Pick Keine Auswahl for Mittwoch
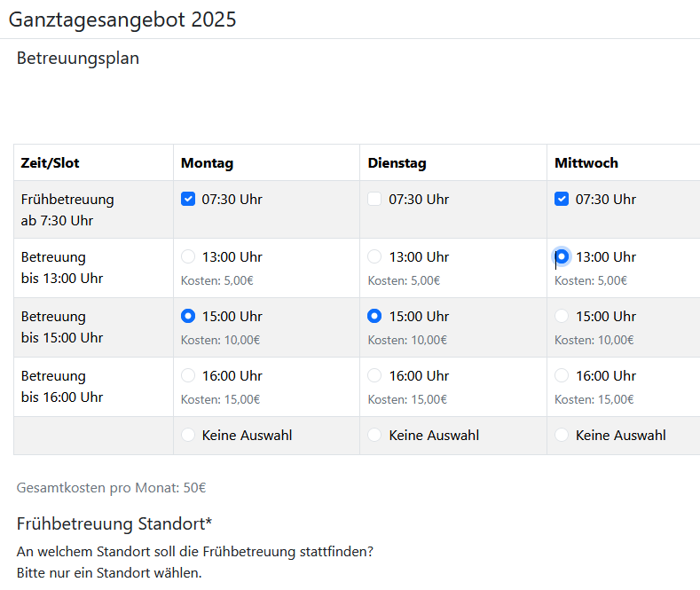The image size is (700, 590). pyautogui.click(x=562, y=435)
